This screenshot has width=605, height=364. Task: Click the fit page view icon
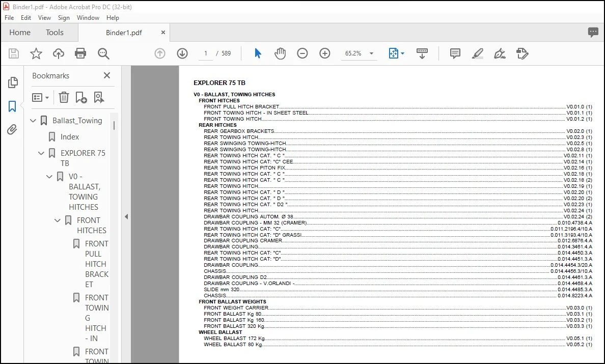(x=393, y=53)
